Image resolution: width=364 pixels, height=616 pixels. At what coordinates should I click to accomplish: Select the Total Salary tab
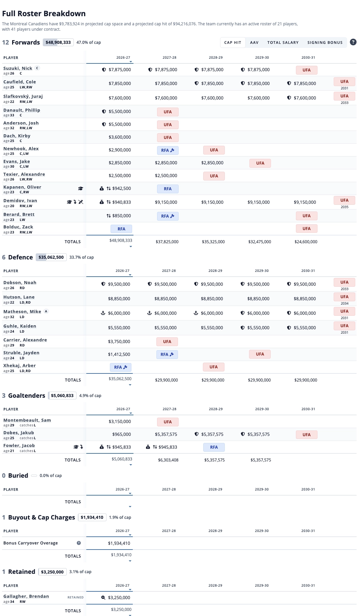[x=283, y=43]
